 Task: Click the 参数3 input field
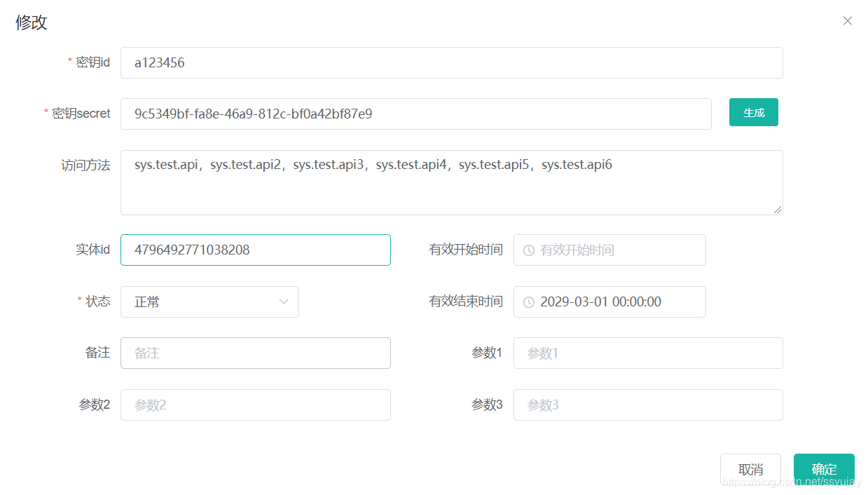pyautogui.click(x=648, y=405)
